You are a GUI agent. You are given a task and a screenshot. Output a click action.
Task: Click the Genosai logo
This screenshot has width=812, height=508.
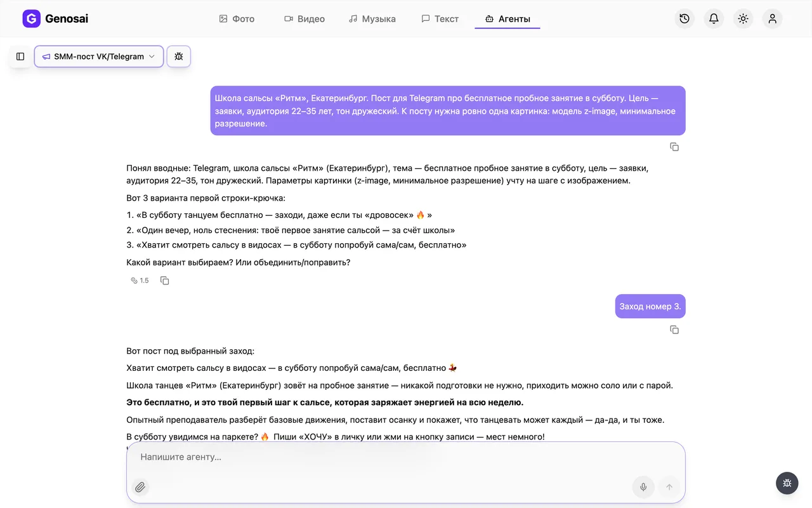click(31, 19)
